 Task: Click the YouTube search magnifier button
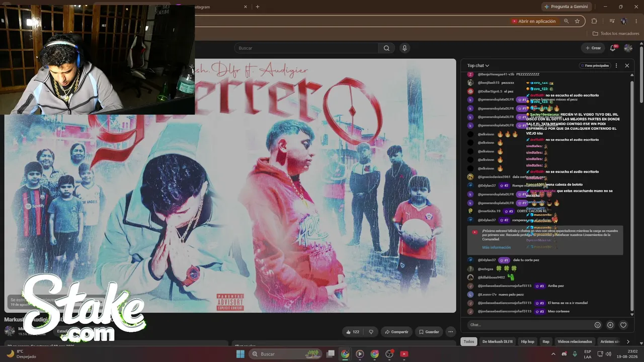(386, 48)
